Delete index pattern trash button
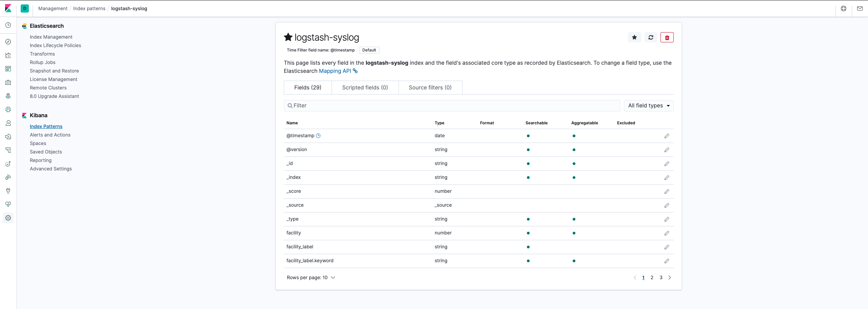The height and width of the screenshot is (309, 868). 667,37
